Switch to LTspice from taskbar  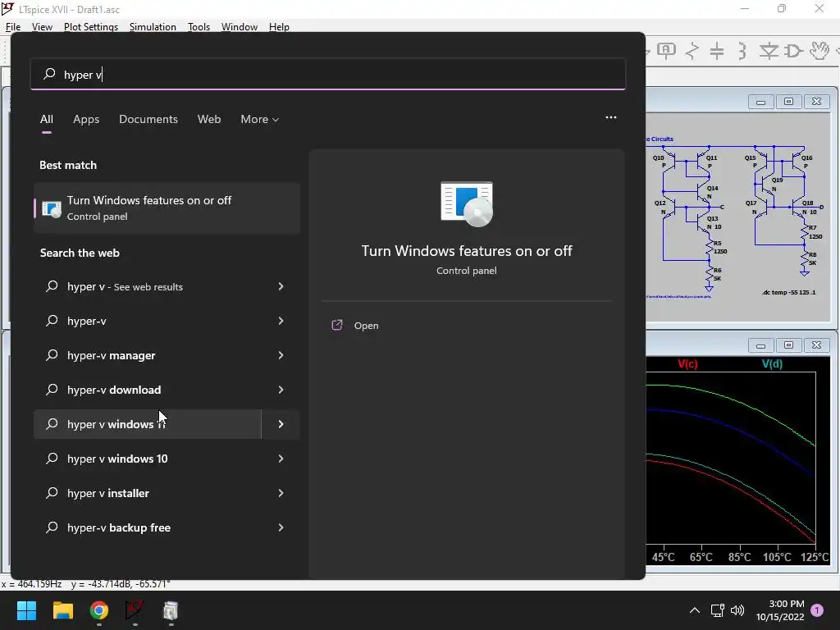pos(135,610)
